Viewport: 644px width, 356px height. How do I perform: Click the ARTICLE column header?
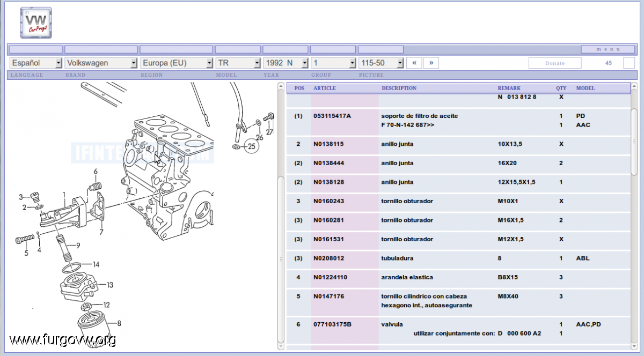[325, 88]
